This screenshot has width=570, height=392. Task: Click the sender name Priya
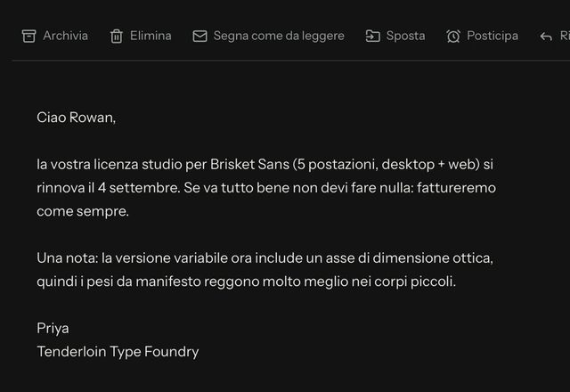(53, 329)
